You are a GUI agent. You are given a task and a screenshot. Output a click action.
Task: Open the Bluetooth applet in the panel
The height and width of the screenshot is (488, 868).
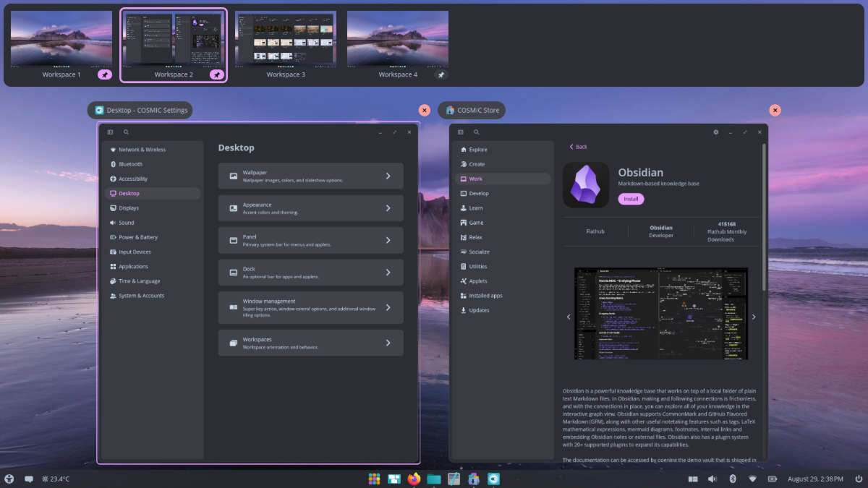point(732,479)
